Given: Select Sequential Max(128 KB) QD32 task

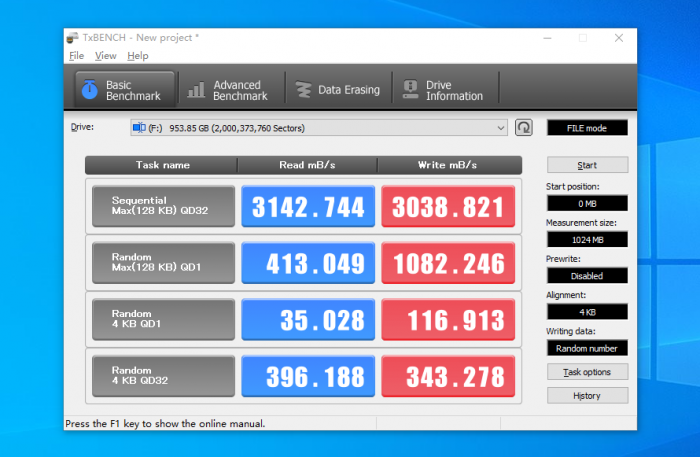Looking at the screenshot, I should [x=163, y=206].
